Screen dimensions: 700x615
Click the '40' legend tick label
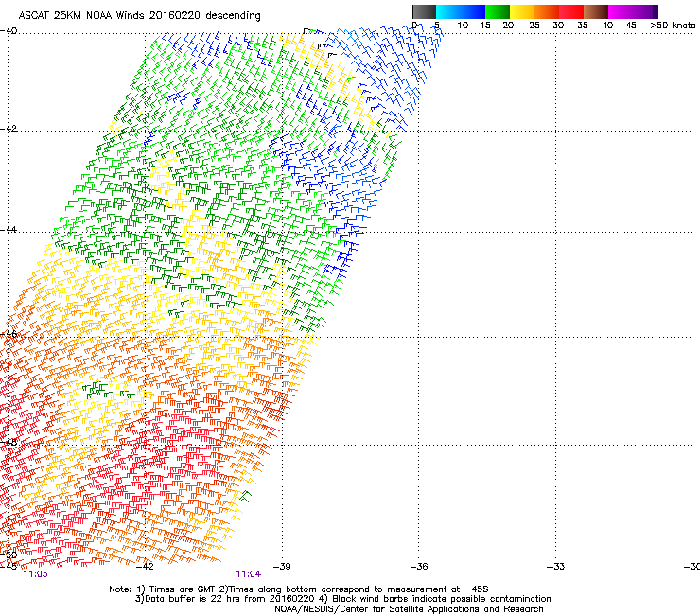pyautogui.click(x=607, y=26)
